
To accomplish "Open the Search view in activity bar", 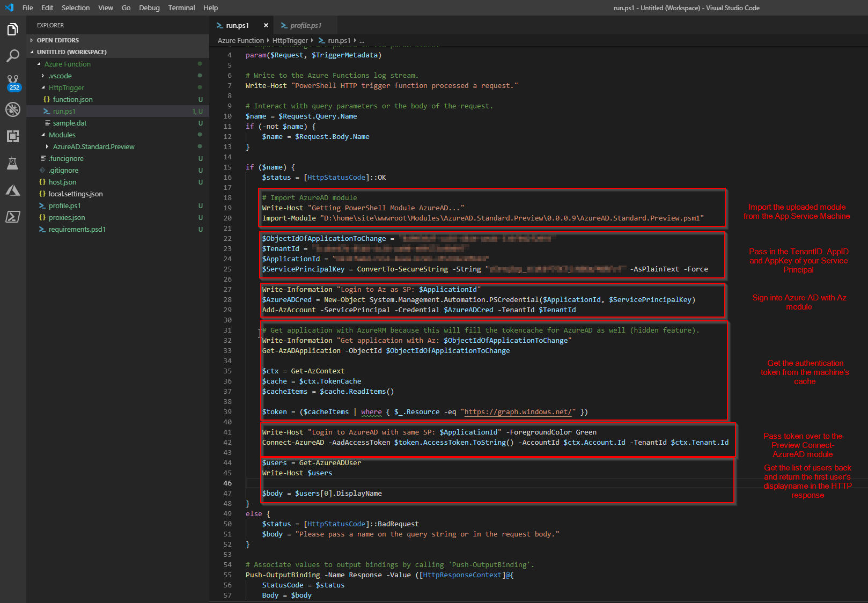I will [13, 56].
